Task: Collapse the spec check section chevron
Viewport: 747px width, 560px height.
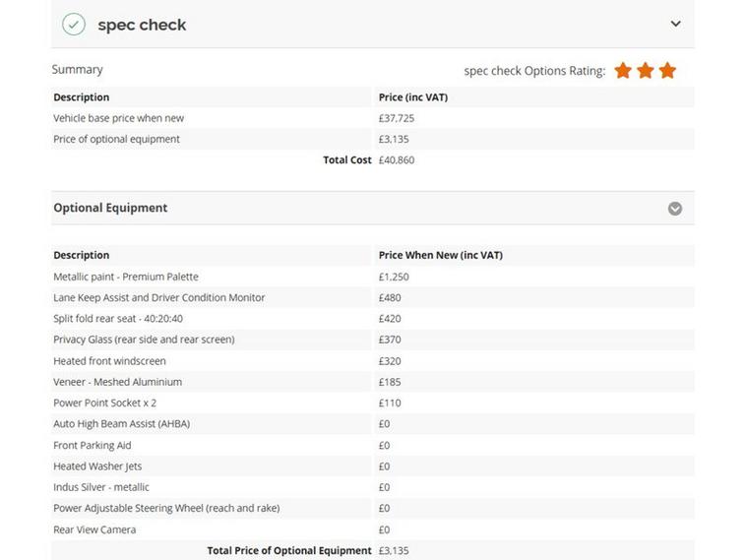Action: (675, 24)
